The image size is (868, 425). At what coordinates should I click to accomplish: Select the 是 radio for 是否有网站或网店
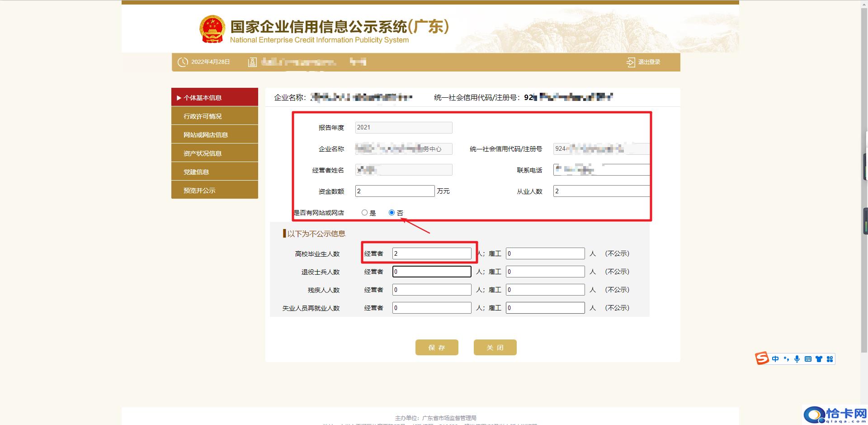[364, 212]
